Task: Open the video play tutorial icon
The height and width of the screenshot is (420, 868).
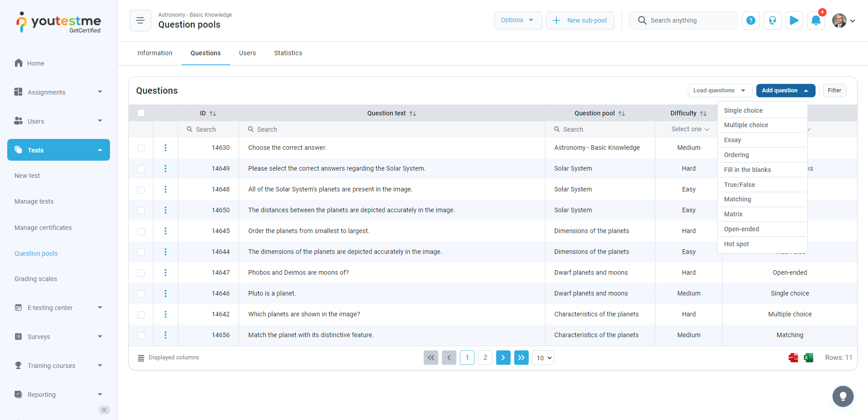Action: coord(794,20)
